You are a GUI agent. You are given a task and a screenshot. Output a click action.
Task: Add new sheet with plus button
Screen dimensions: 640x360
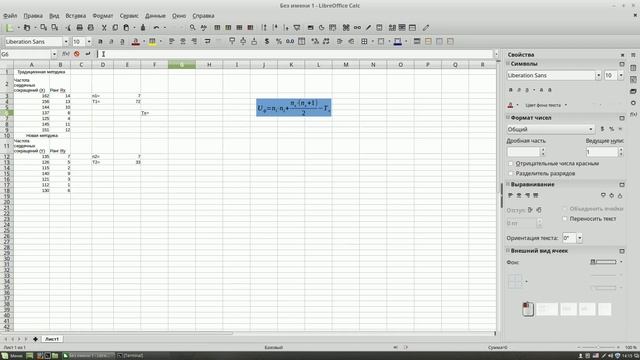click(x=36, y=339)
